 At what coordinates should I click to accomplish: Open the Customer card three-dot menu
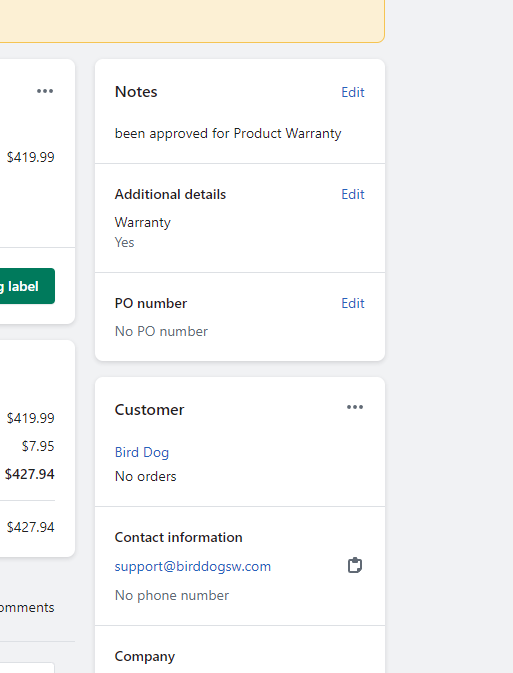tap(355, 407)
